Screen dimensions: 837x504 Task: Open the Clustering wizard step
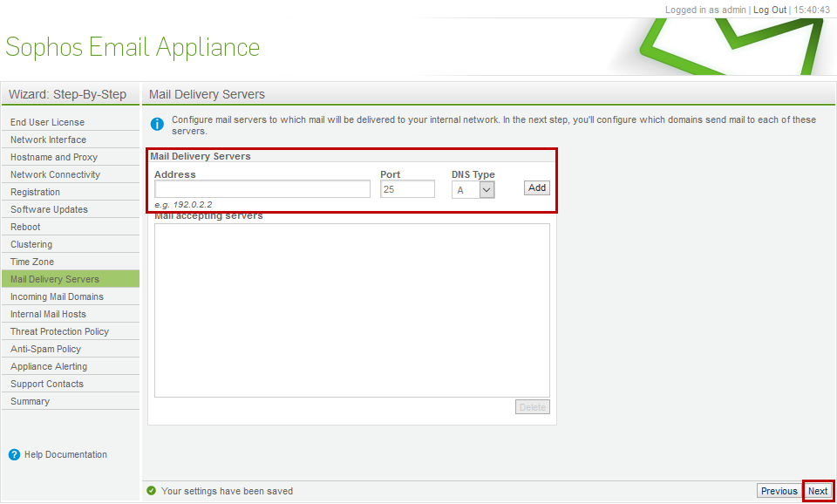click(71, 244)
